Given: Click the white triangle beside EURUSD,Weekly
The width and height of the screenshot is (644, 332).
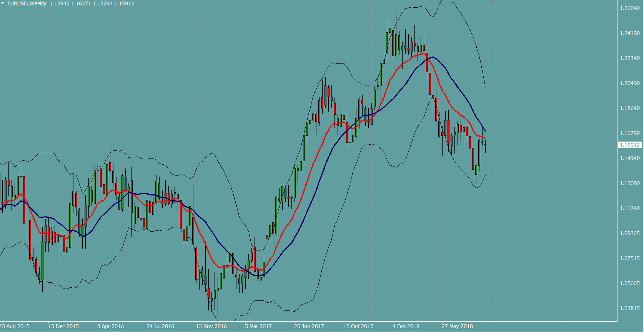Looking at the screenshot, I should [3, 3].
